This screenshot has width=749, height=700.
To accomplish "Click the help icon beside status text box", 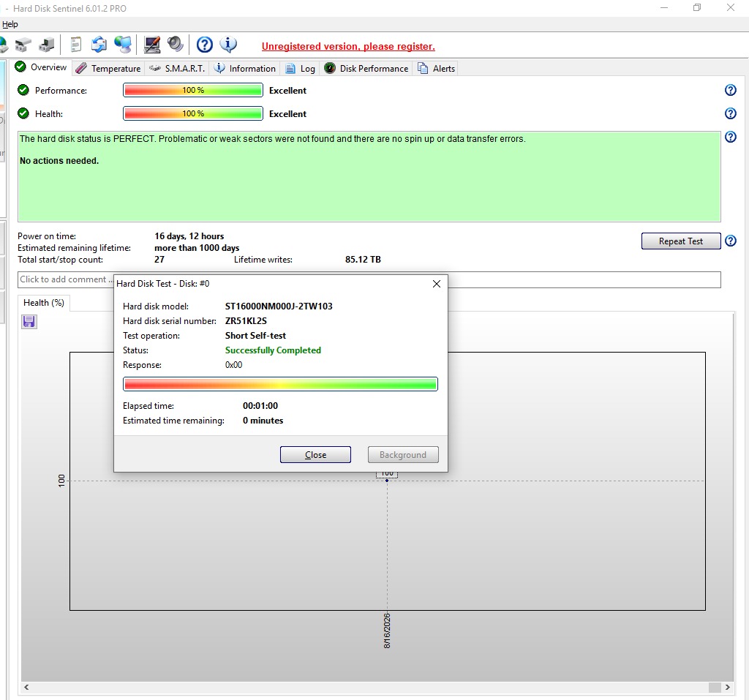I will pyautogui.click(x=731, y=137).
